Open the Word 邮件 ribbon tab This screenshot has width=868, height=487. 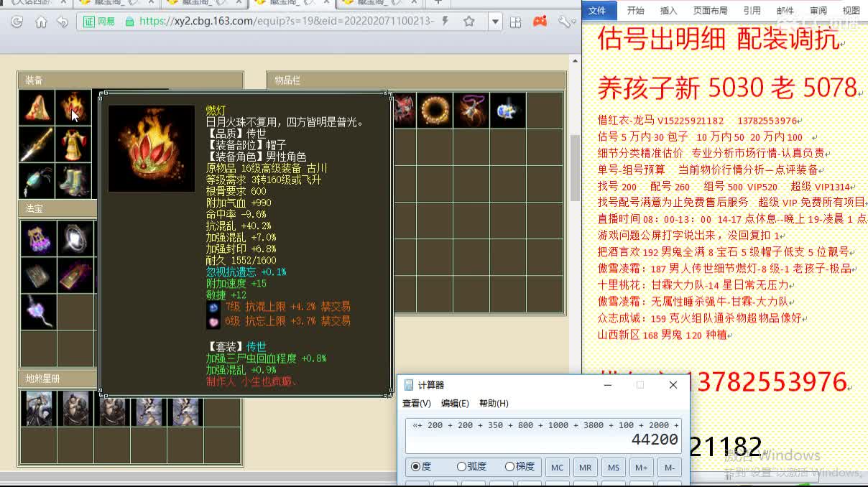click(785, 11)
